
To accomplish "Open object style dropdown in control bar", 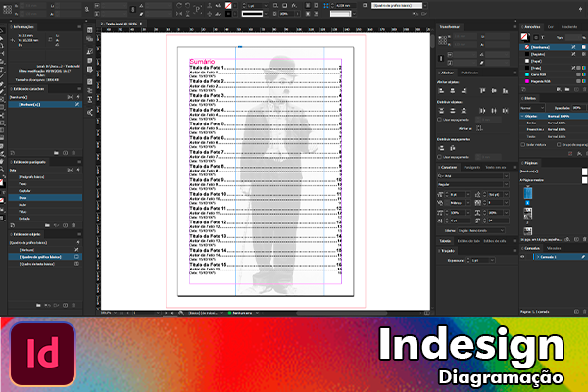I will (425, 5).
